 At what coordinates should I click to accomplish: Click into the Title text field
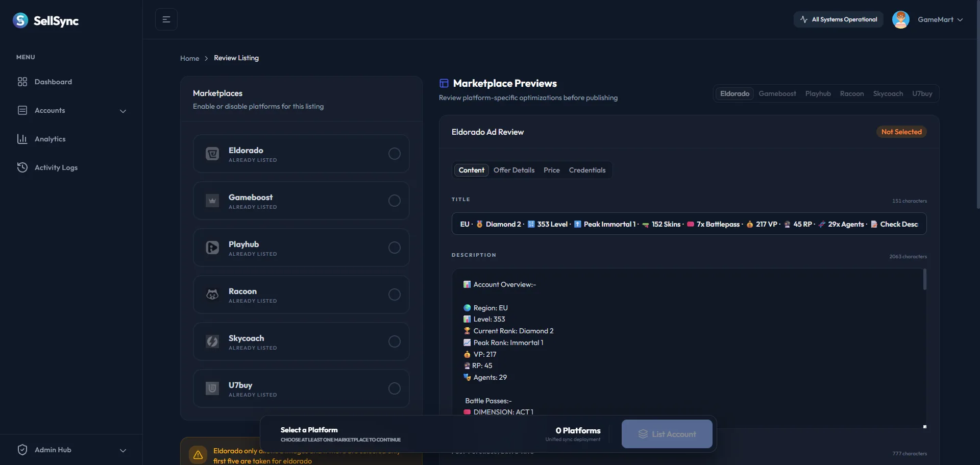689,224
